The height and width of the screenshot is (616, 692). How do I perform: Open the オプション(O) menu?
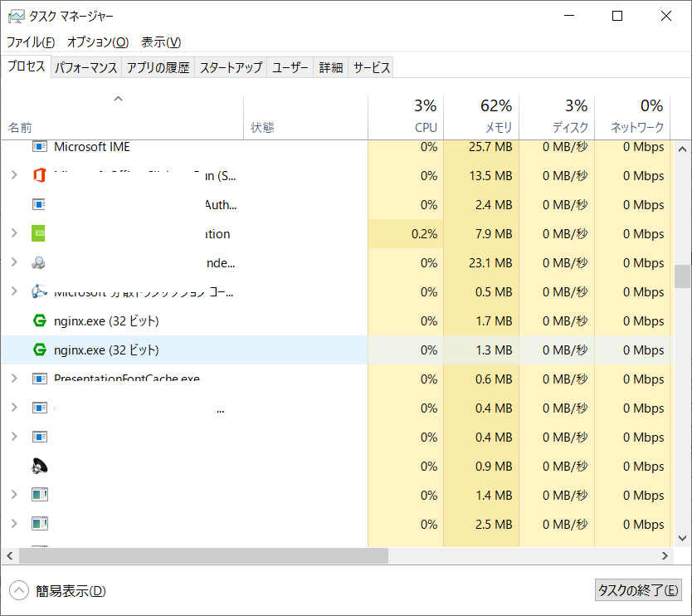[x=98, y=42]
